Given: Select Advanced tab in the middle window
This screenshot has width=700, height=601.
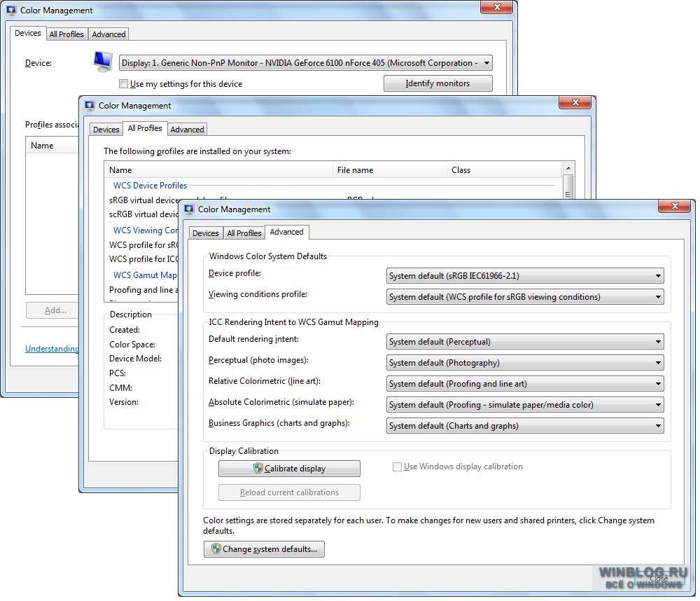Looking at the screenshot, I should tap(187, 130).
